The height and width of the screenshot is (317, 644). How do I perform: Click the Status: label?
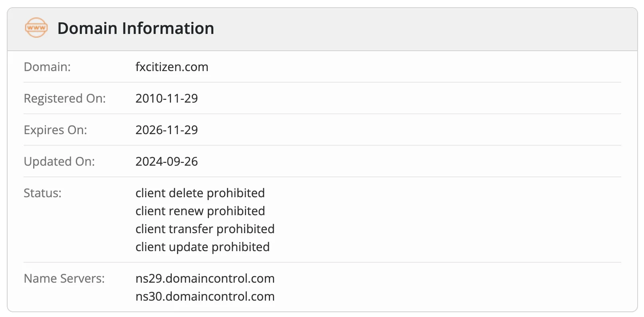tap(42, 193)
